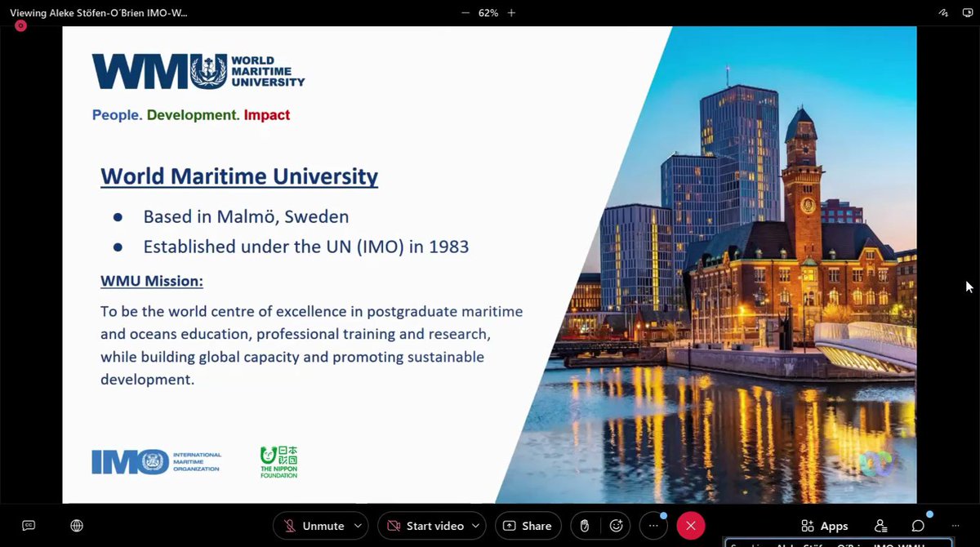980x547 pixels.
Task: Expand the video options arrow beside Start video
Action: (x=476, y=526)
